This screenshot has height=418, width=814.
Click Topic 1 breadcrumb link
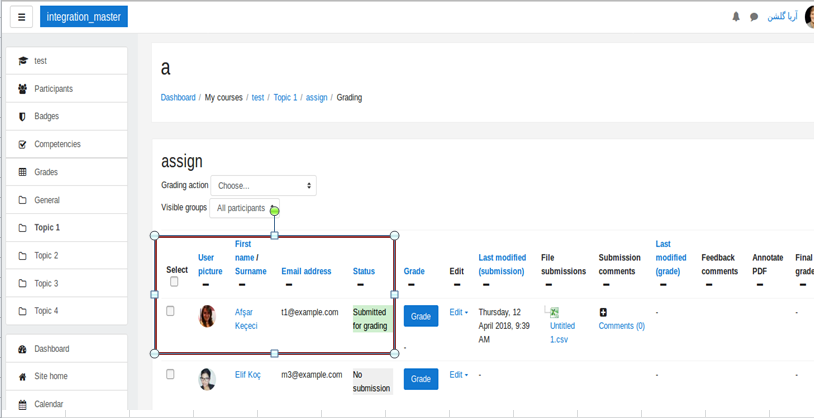point(286,97)
